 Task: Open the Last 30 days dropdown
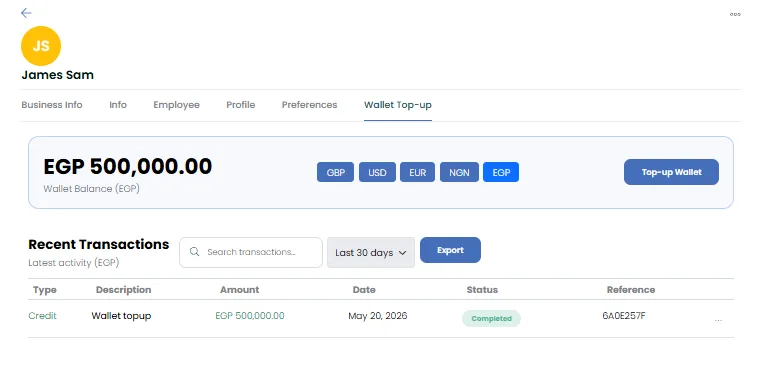(371, 253)
